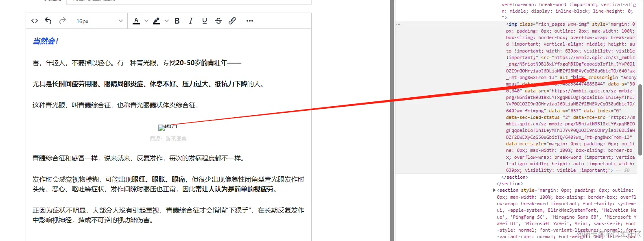The image size is (644, 241).
Task: Open the DevTools row actions ellipsis beside img
Action: coord(398,24)
